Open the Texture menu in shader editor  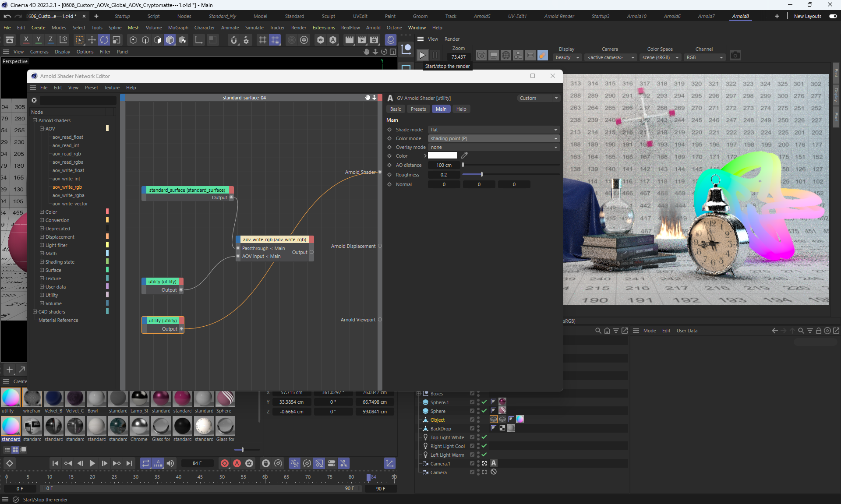(x=112, y=88)
